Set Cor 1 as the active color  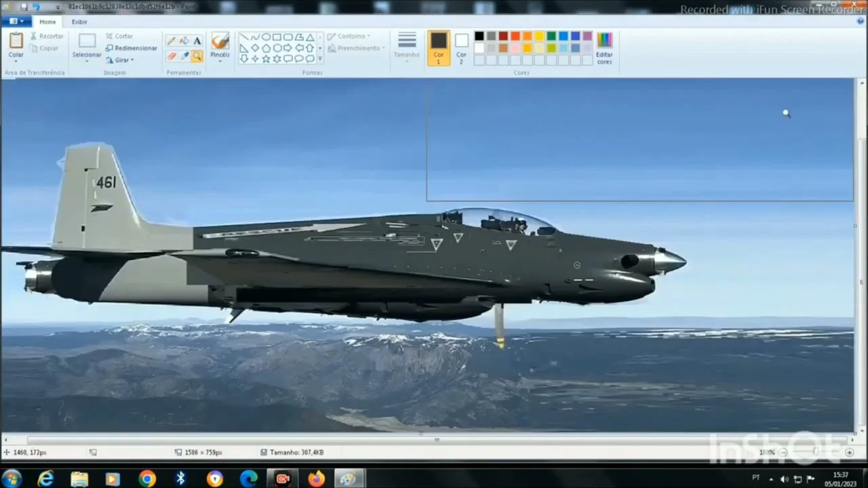point(439,47)
